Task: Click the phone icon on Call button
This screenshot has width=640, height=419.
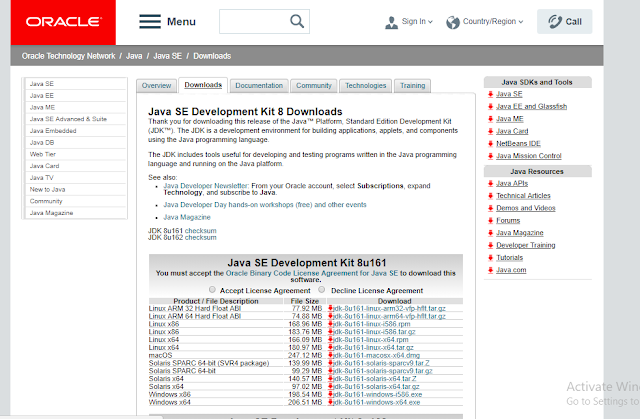Action: tap(554, 22)
